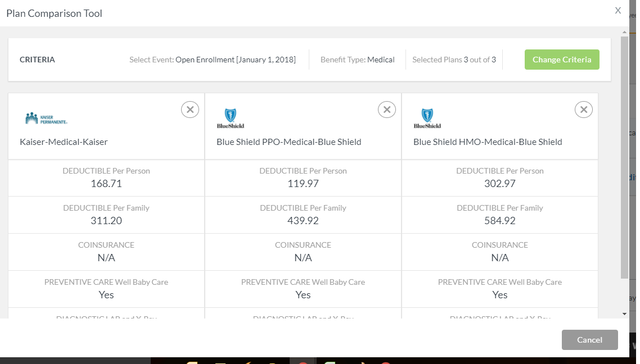Screen dimensions: 640x364
Task: Click the Cancel button
Action: click(589, 340)
